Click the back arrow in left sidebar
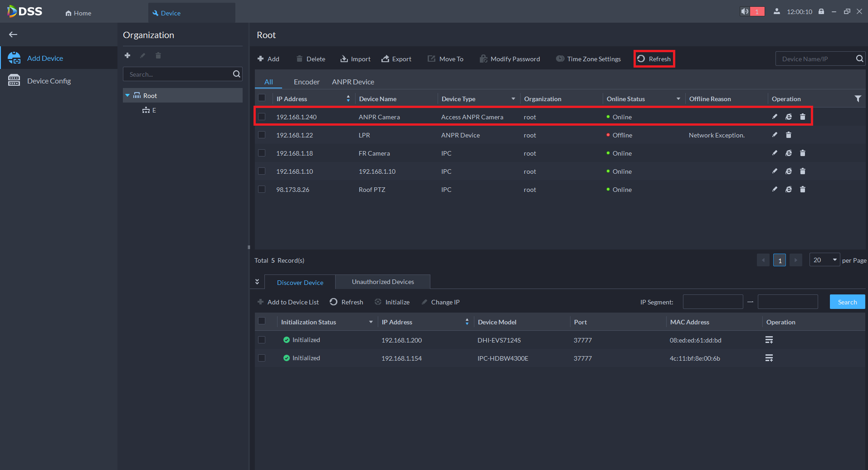868x470 pixels. (x=13, y=34)
